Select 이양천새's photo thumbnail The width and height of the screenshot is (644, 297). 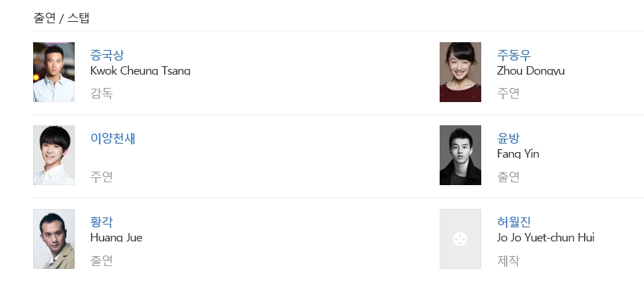[x=54, y=156]
